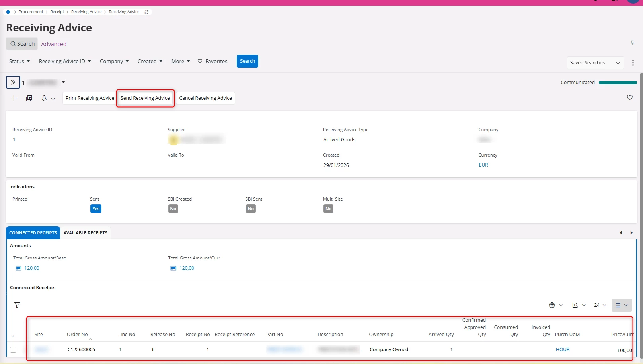Click the Communicated status progress bar
The width and height of the screenshot is (643, 364).
[618, 83]
